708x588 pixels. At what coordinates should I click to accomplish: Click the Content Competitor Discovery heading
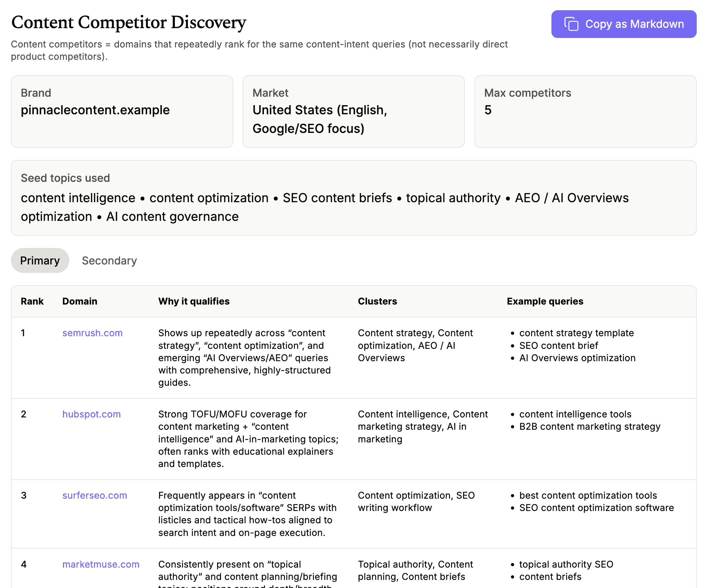129,22
